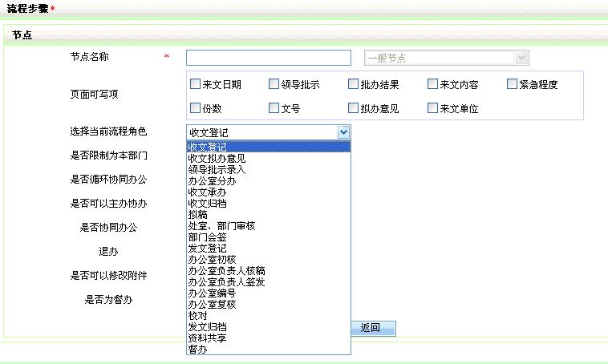This screenshot has height=364, width=608.
Task: Click the 退办 label
Action: (108, 252)
